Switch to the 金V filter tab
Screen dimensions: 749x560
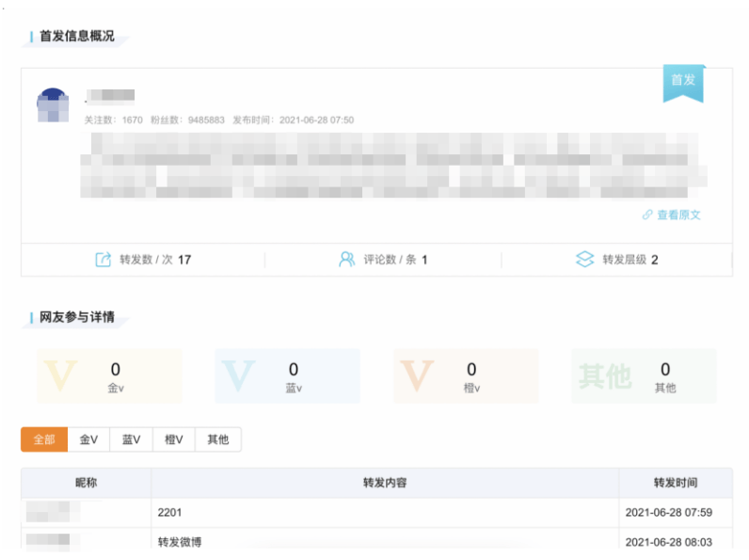[88, 440]
